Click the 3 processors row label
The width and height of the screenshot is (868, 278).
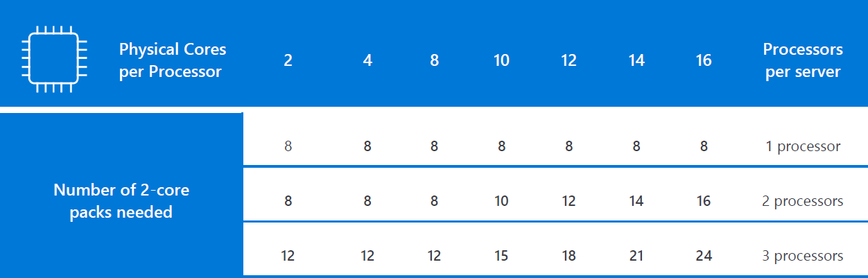coord(803,256)
